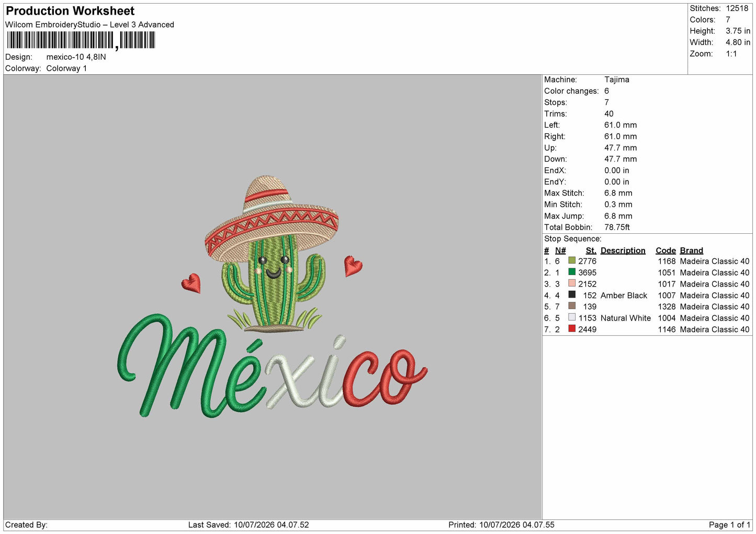Click the Min Stitch value 0.3 mm
The image size is (756, 534).
(x=618, y=204)
